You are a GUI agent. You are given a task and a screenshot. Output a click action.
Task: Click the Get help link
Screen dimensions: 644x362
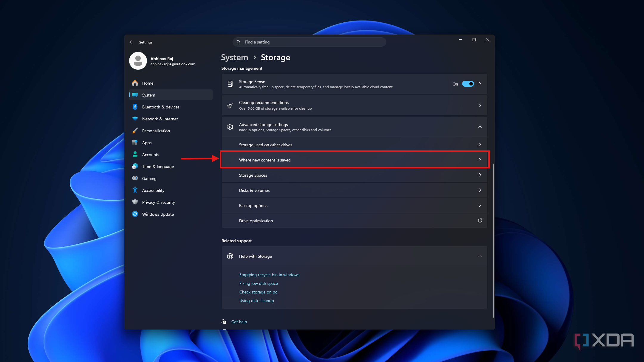point(239,322)
